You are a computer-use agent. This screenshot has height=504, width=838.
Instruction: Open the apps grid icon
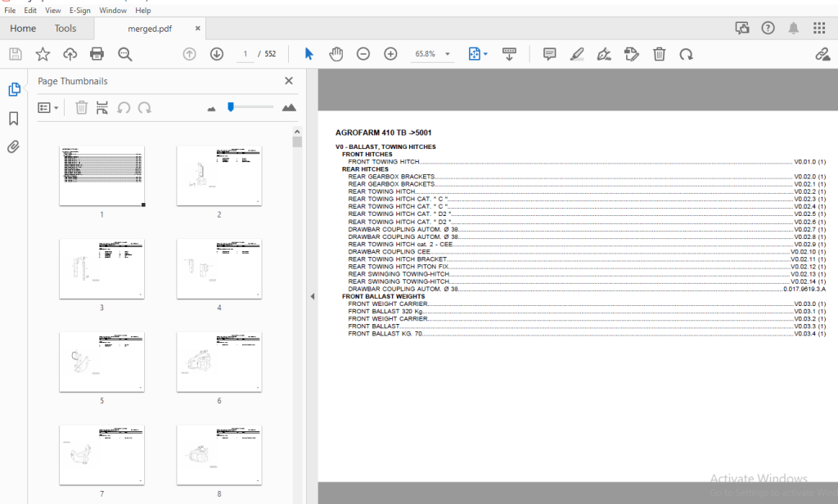(819, 29)
